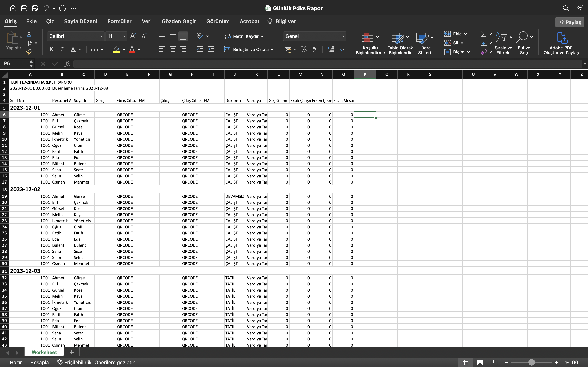Toggle italic formatting with T button
Image resolution: width=588 pixels, height=367 pixels.
tap(62, 49)
